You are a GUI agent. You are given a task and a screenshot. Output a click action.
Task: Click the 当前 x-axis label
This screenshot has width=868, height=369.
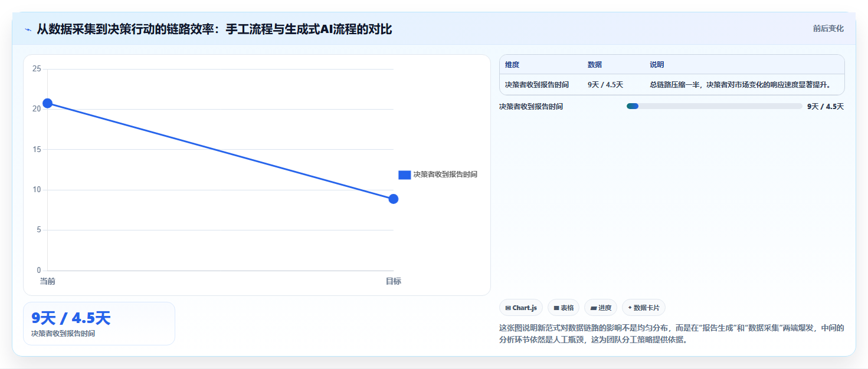(47, 281)
